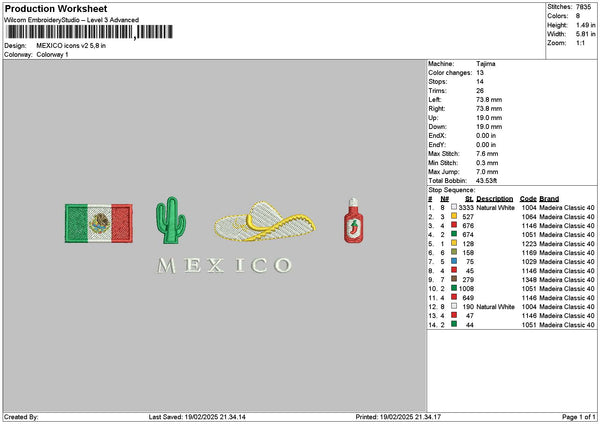Viewport: 600px width, 424px height.
Task: Click the Width value '5.81 in'
Action: (586, 34)
